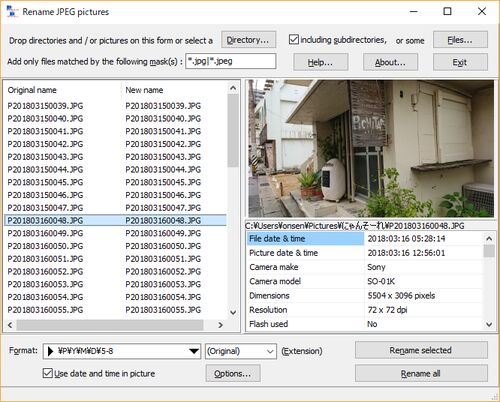Open the Format dropdown arrow
Image resolution: width=500 pixels, height=402 pixels.
pos(194,351)
